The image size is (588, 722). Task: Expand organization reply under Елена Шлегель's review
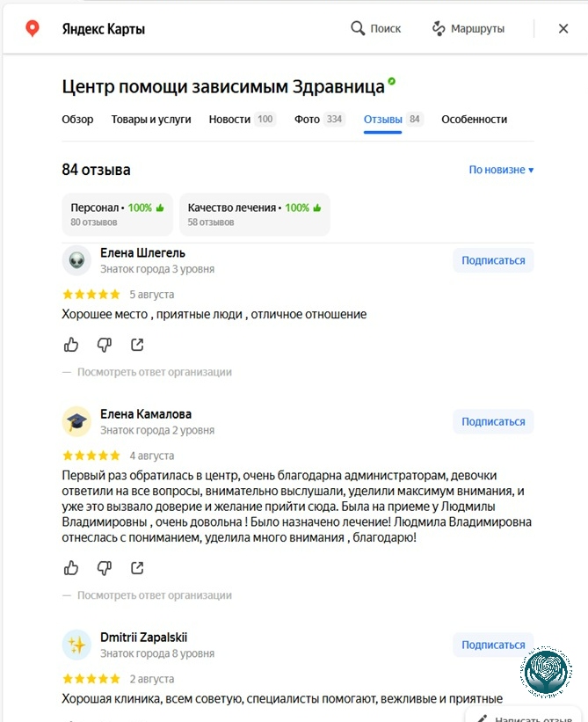154,372
